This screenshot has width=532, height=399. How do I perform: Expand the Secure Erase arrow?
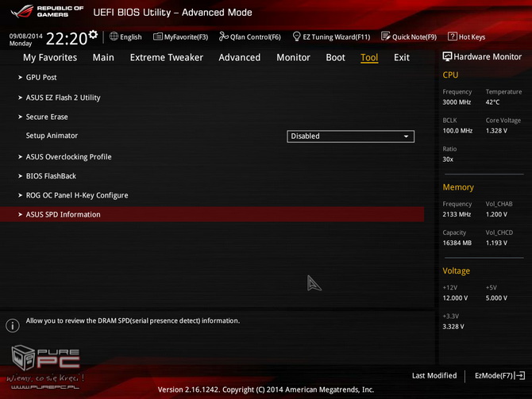(20, 117)
